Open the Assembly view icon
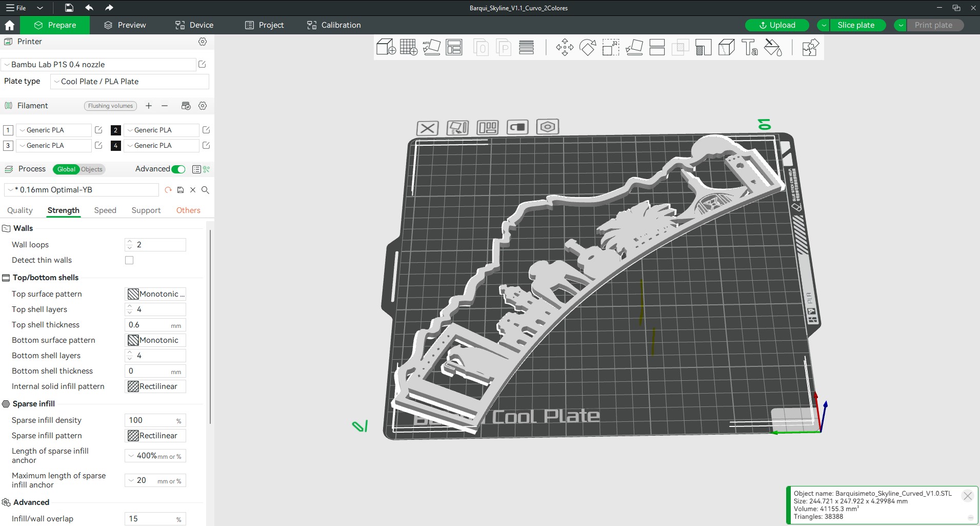This screenshot has height=526, width=980. (x=810, y=48)
